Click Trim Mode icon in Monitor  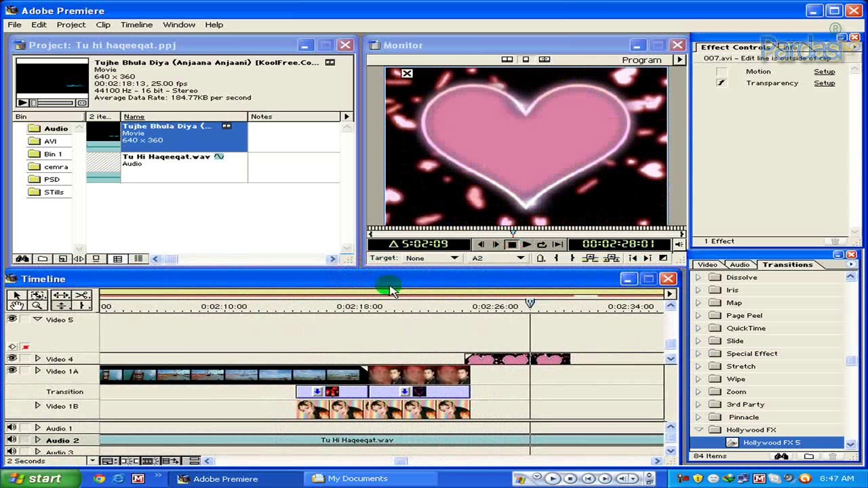pos(544,60)
